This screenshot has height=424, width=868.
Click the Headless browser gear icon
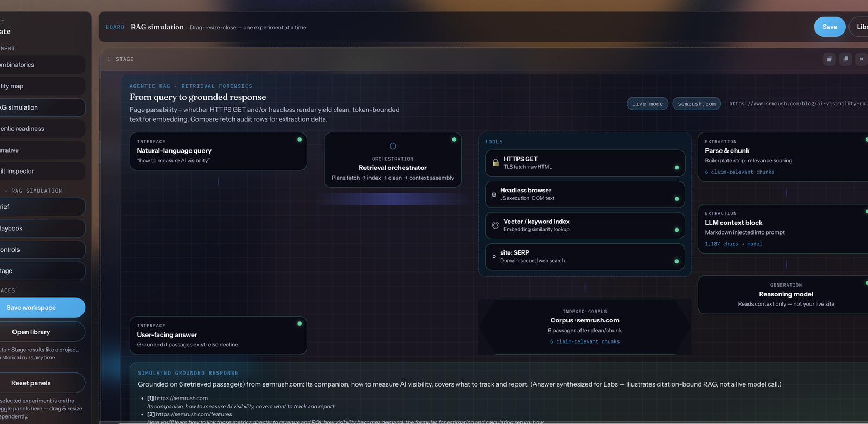pyautogui.click(x=494, y=194)
